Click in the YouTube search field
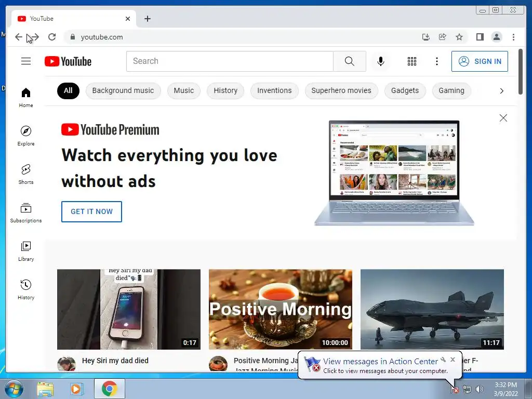Image resolution: width=532 pixels, height=399 pixels. (230, 61)
